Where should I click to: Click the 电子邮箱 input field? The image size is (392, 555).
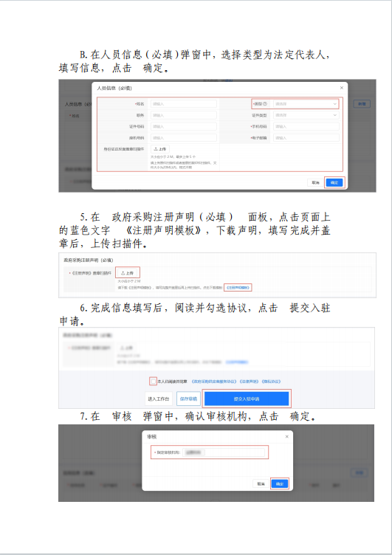[306, 138]
